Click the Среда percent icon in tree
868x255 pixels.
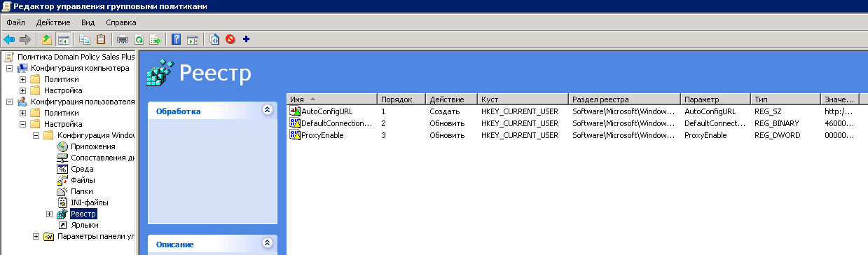click(62, 169)
